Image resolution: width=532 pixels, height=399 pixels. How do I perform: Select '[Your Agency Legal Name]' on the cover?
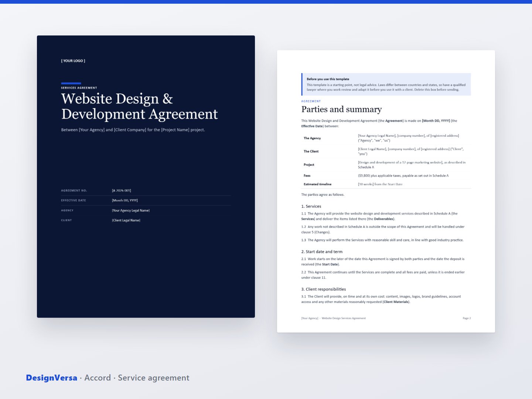coord(131,211)
